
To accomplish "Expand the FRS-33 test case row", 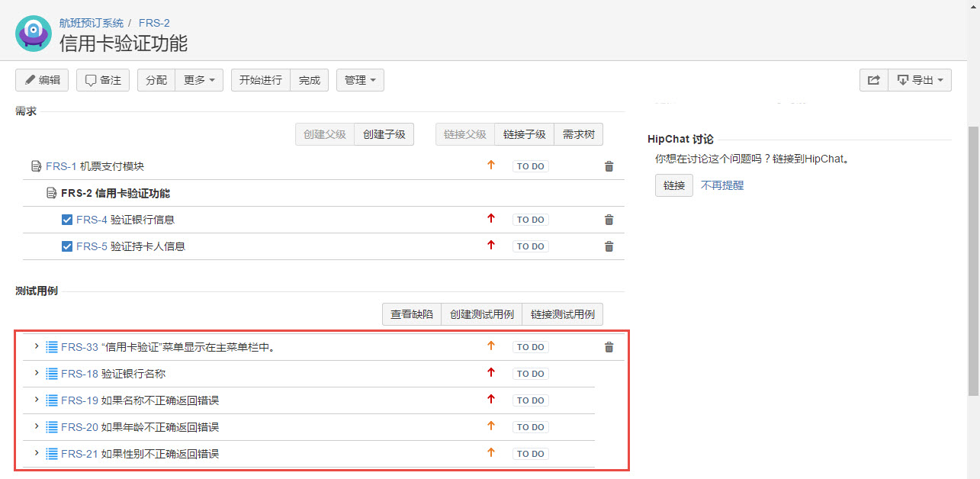I will (36, 346).
